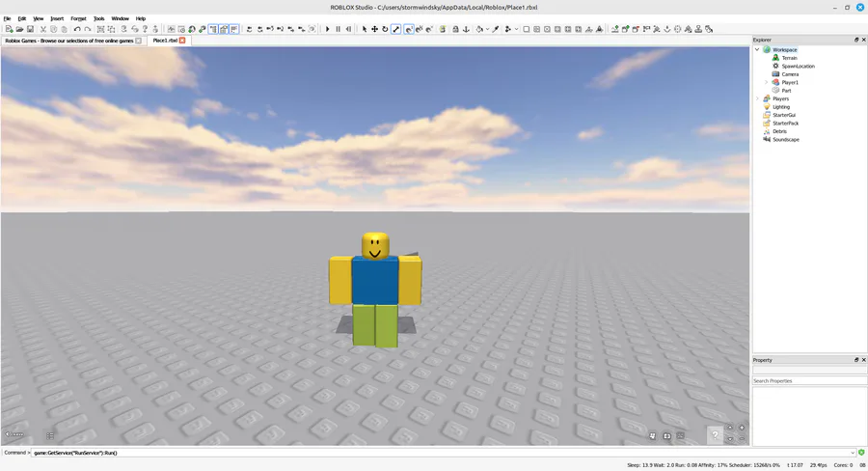Image resolution: width=868 pixels, height=471 pixels.
Task: Select Lighting in the Explorer tree
Action: click(x=781, y=107)
